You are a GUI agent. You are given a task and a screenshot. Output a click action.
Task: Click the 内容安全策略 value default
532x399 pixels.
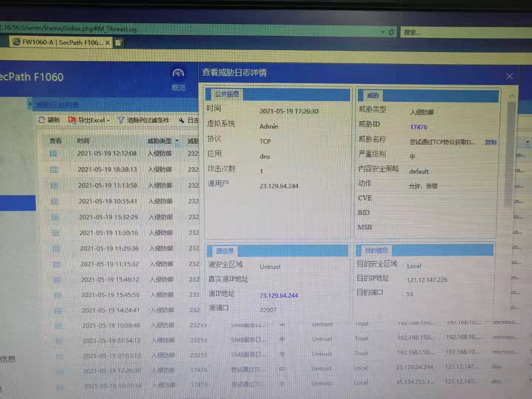[x=419, y=171]
